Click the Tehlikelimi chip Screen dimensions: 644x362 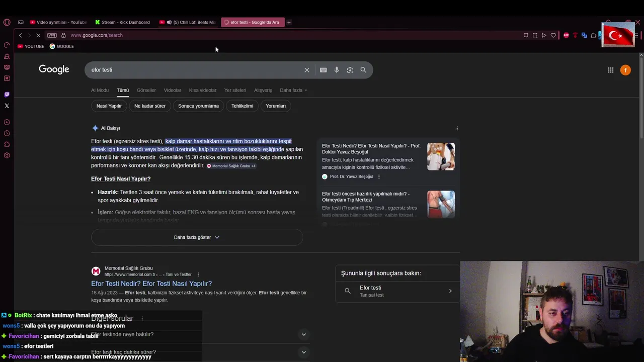pos(243,106)
